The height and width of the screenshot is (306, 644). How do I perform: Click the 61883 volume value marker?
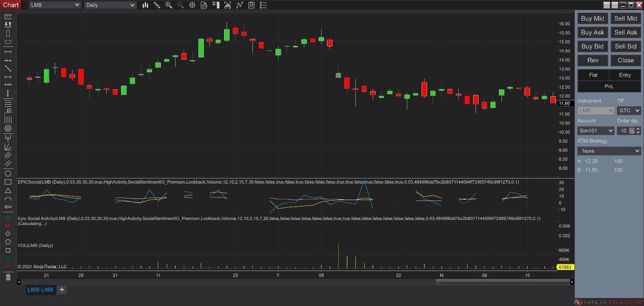(x=566, y=267)
